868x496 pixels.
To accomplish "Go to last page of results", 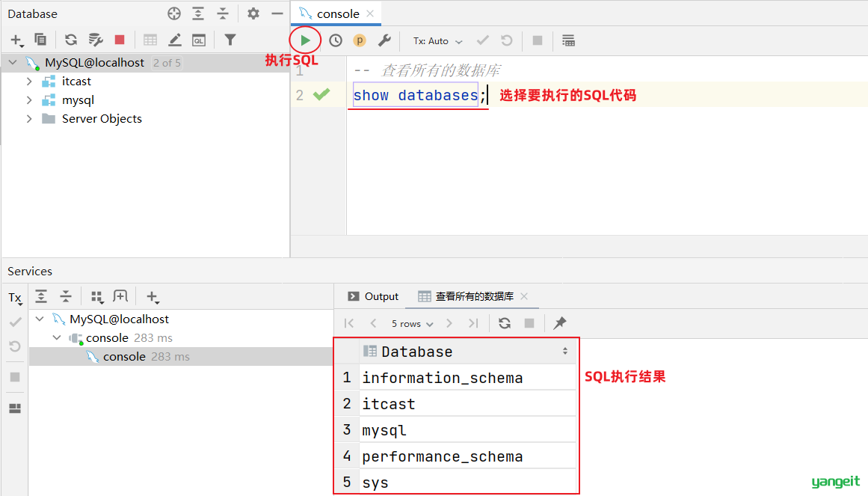I will coord(473,323).
